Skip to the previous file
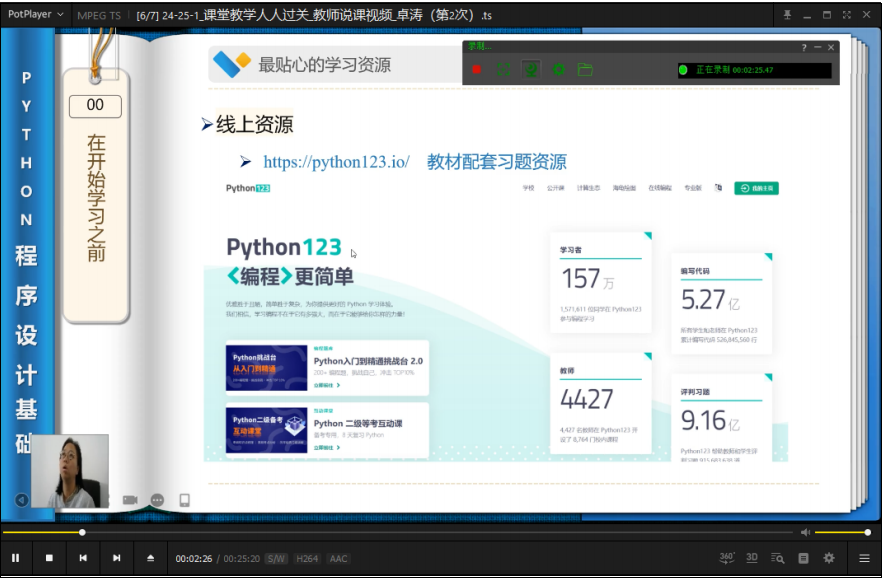Screen dimensions: 882x579 (x=83, y=558)
